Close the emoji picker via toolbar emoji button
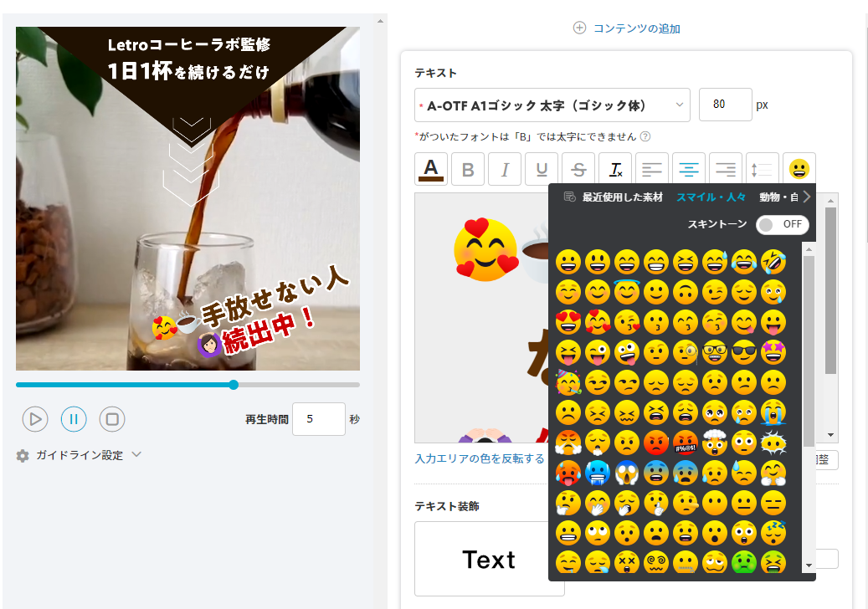This screenshot has width=868, height=609. coord(799,169)
